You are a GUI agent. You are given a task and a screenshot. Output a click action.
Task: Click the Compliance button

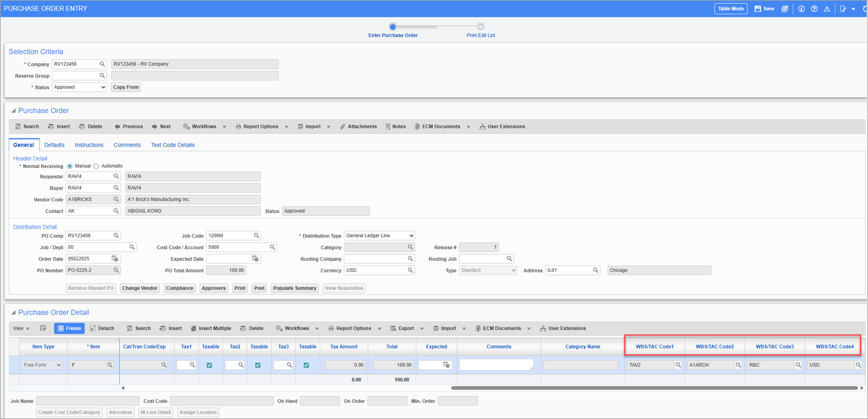pyautogui.click(x=180, y=288)
